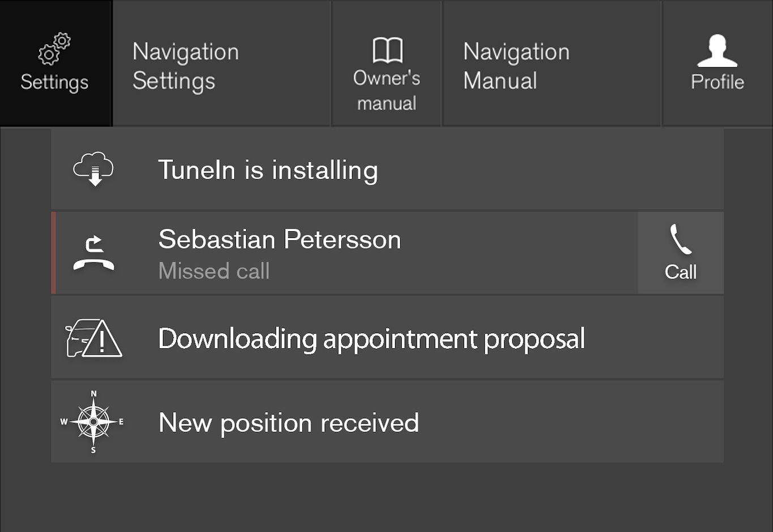Viewport: 773px width, 532px height.
Task: Tap the Call label text
Action: pos(680,272)
